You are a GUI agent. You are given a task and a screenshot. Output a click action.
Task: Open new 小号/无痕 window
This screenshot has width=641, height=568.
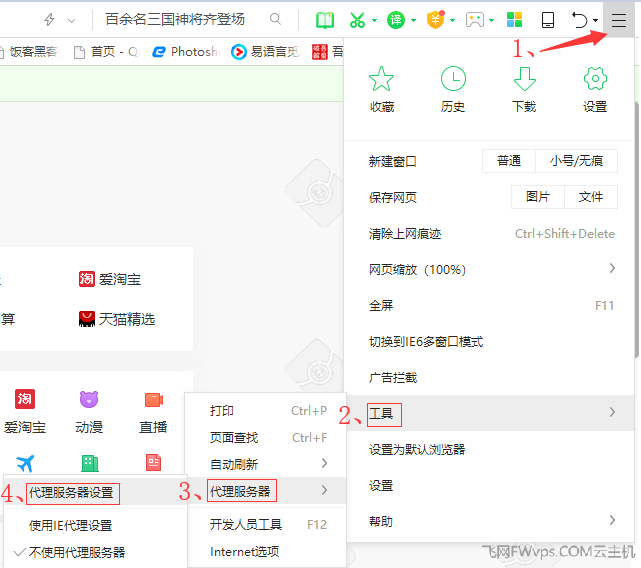tap(576, 161)
